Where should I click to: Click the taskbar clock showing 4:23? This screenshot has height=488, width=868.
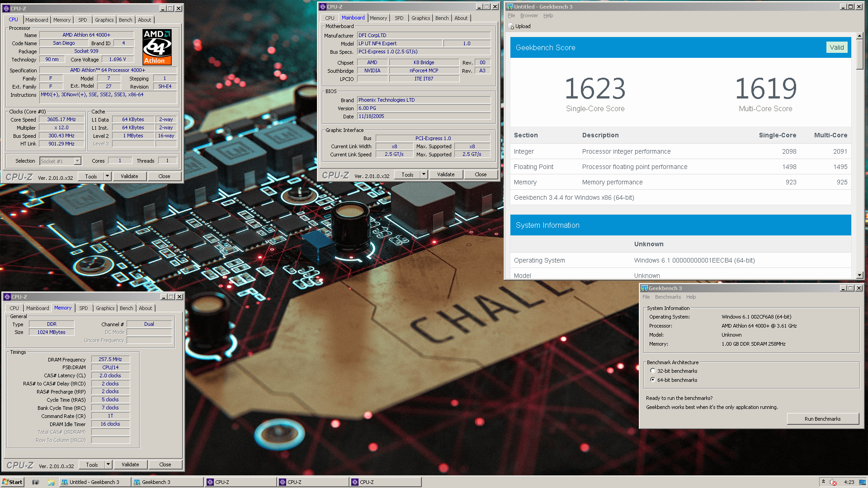849,482
